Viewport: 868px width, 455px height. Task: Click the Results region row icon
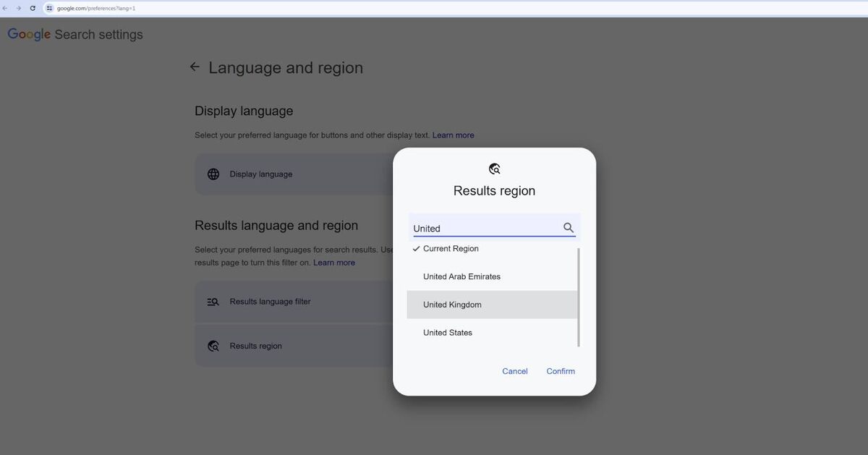coord(213,346)
